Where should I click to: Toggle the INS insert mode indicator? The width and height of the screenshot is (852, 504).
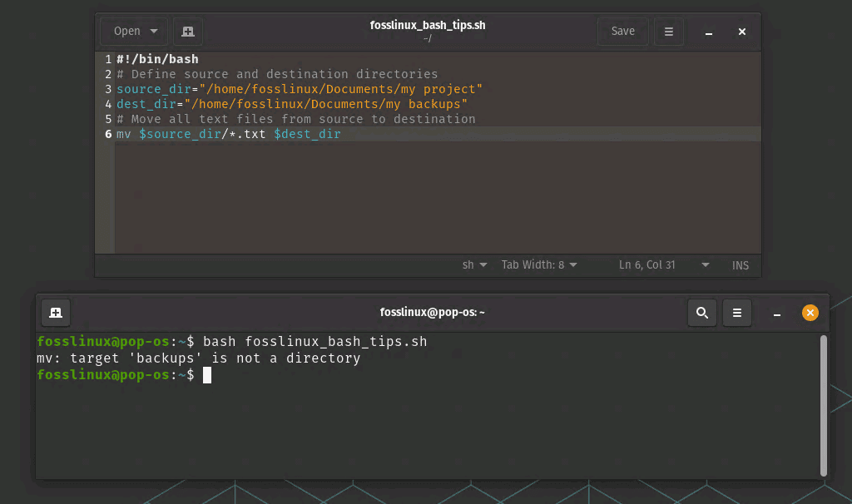tap(740, 265)
